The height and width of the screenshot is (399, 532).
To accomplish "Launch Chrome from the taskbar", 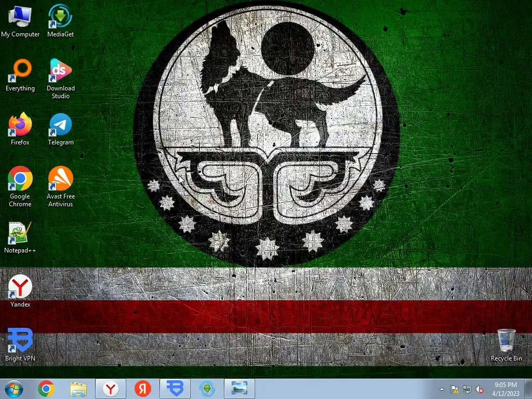I will click(x=46, y=389).
